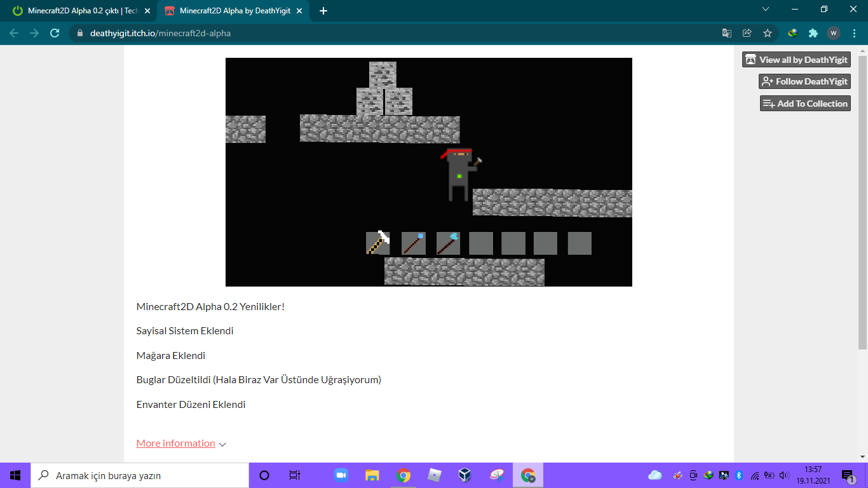The width and height of the screenshot is (868, 488).
Task: Close the Minecraft2D Alpha by DeathYigit tab
Action: pos(299,11)
